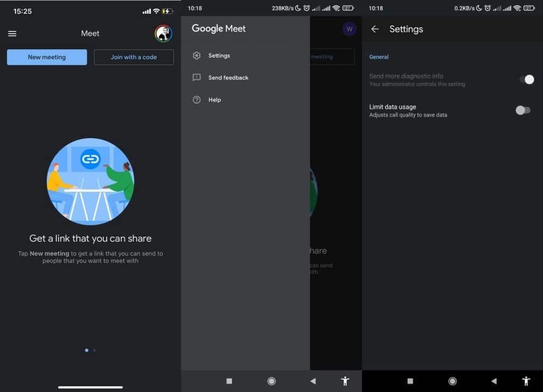Tap 'Get a link that you can share' heading
This screenshot has width=543, height=392.
tap(90, 238)
